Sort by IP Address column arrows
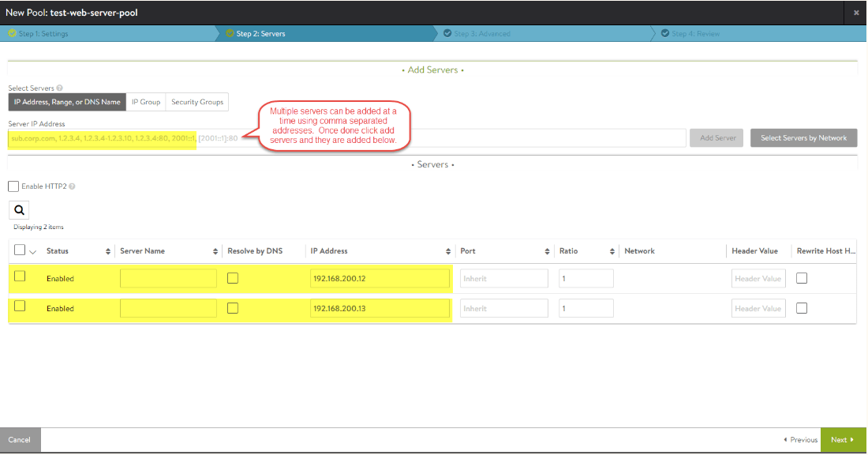The image size is (868, 455). pos(448,252)
